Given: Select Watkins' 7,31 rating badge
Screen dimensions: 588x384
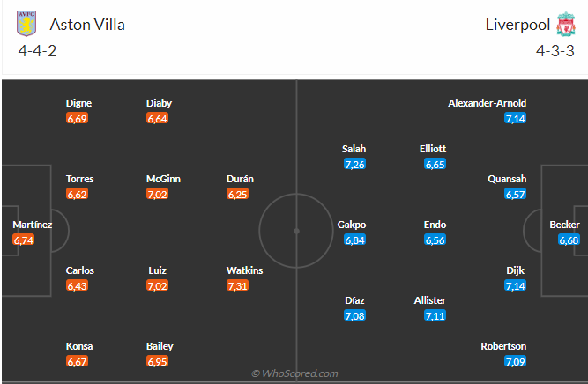Looking at the screenshot, I should [x=237, y=286].
